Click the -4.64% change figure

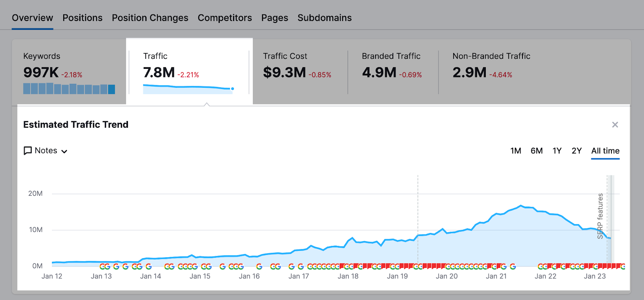pyautogui.click(x=501, y=75)
